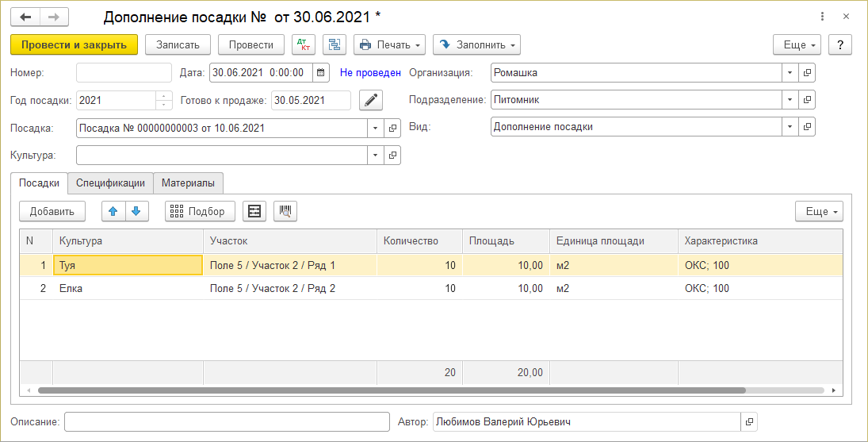The width and height of the screenshot is (868, 442).
Task: Open the Автор linked record
Action: pos(749,421)
